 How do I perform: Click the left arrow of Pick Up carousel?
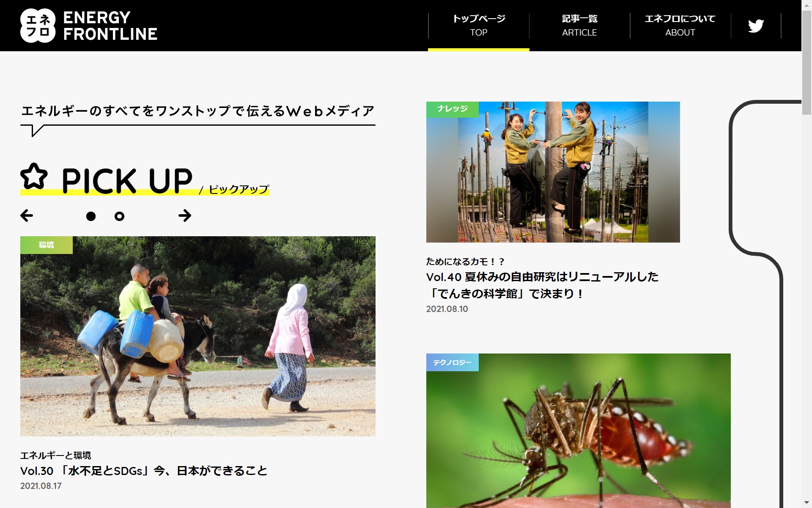click(27, 215)
